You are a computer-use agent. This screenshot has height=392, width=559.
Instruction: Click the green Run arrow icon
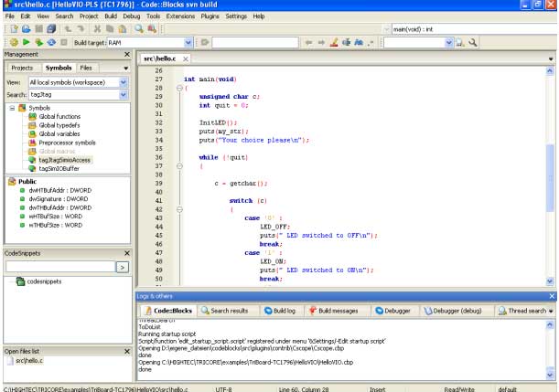[x=26, y=42]
